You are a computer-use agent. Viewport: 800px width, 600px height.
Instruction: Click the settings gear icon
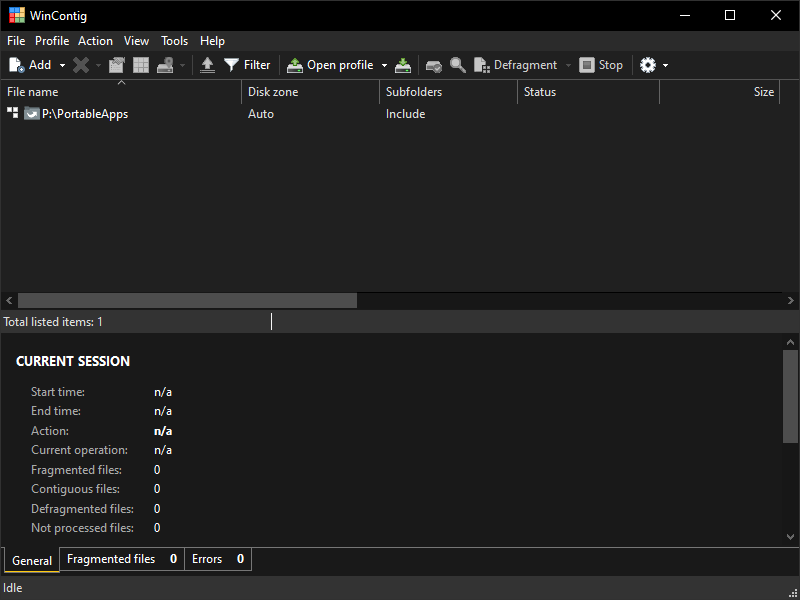(x=648, y=65)
